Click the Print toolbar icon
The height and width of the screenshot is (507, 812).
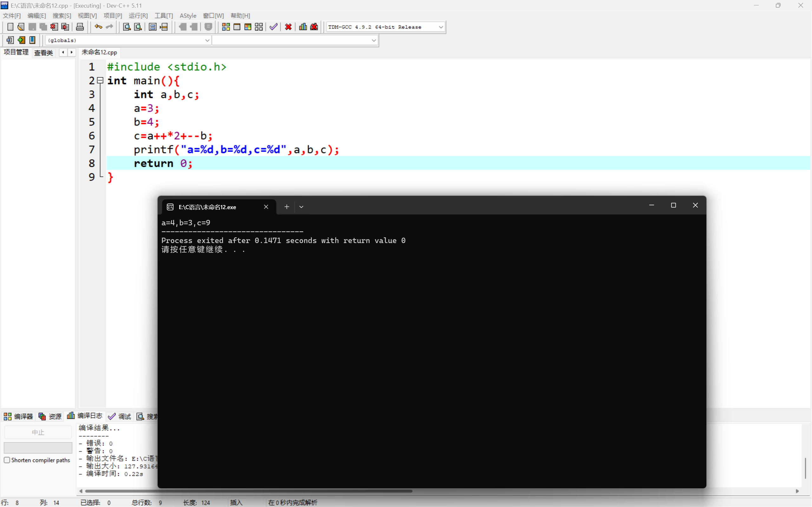(x=80, y=27)
